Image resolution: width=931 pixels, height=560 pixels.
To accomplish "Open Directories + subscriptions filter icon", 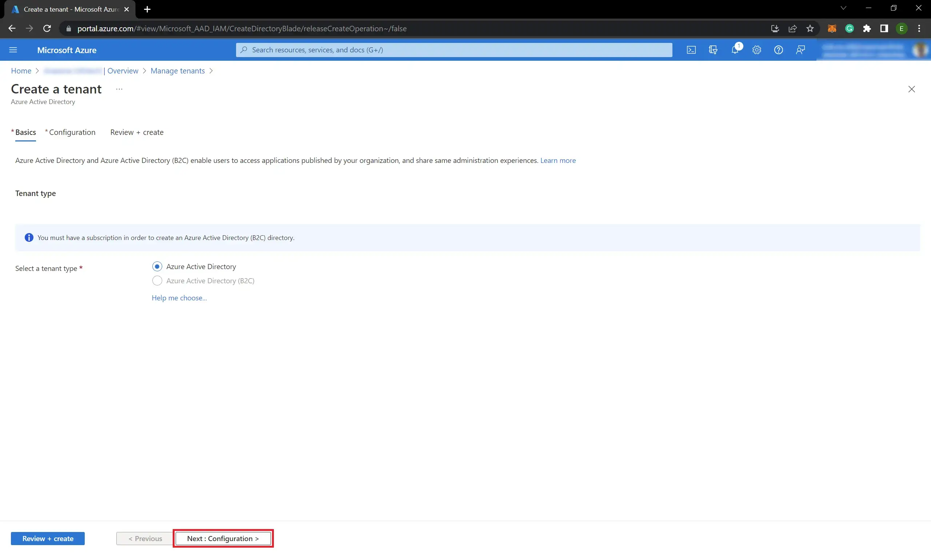I will tap(713, 50).
